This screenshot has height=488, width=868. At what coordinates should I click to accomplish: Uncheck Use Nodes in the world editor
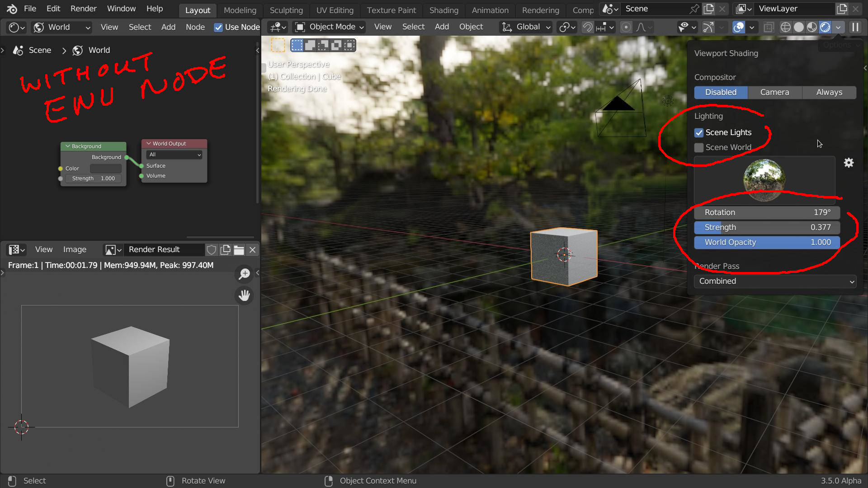click(x=219, y=27)
